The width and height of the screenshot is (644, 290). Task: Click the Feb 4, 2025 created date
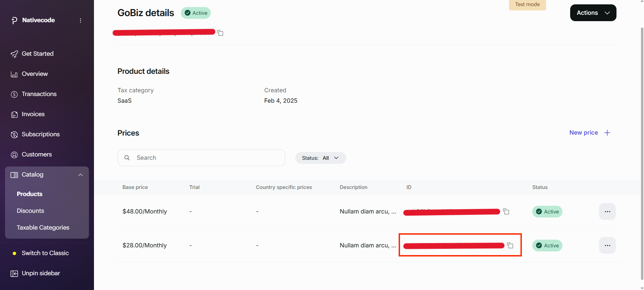click(x=281, y=101)
